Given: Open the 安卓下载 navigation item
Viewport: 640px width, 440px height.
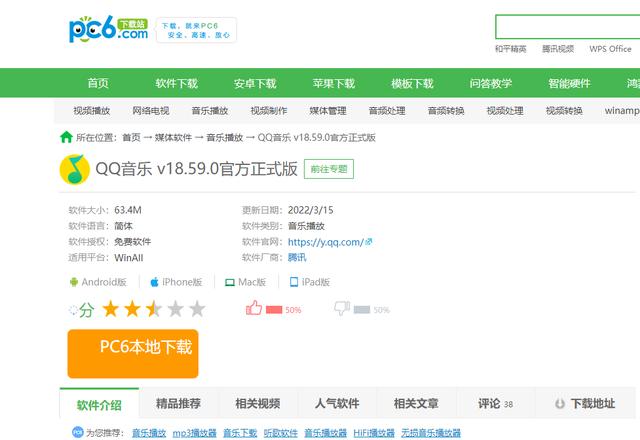Looking at the screenshot, I should [255, 83].
